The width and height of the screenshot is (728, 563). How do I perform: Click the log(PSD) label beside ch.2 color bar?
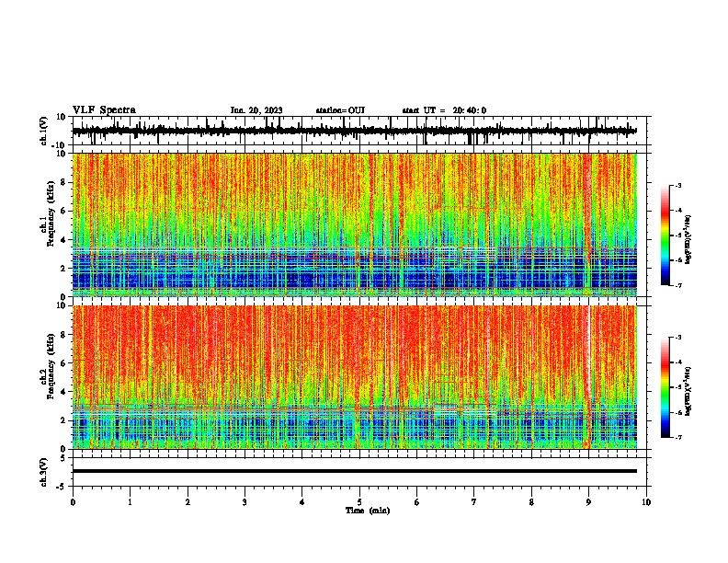[688, 391]
